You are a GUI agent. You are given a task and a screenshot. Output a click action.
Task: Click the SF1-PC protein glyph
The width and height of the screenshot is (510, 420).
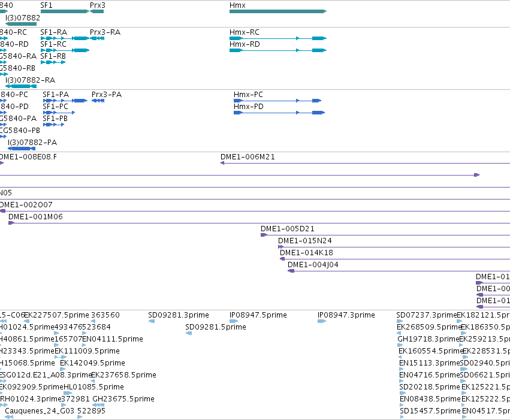[x=59, y=113]
